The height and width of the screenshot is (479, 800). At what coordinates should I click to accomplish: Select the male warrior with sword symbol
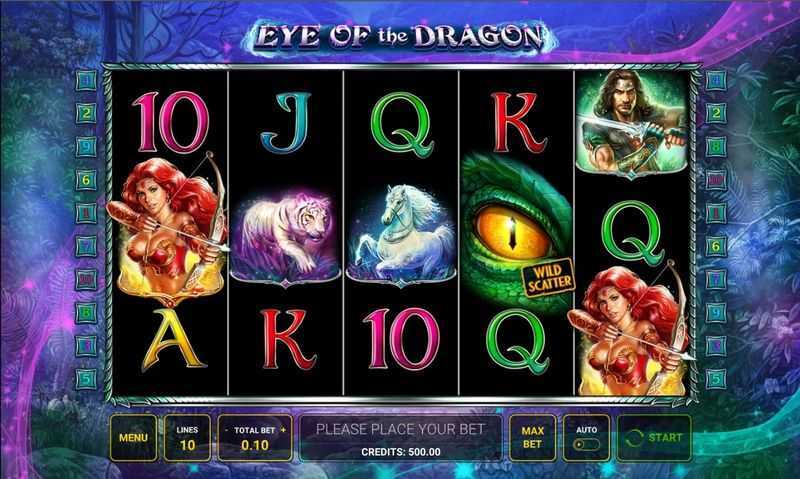pos(633,124)
